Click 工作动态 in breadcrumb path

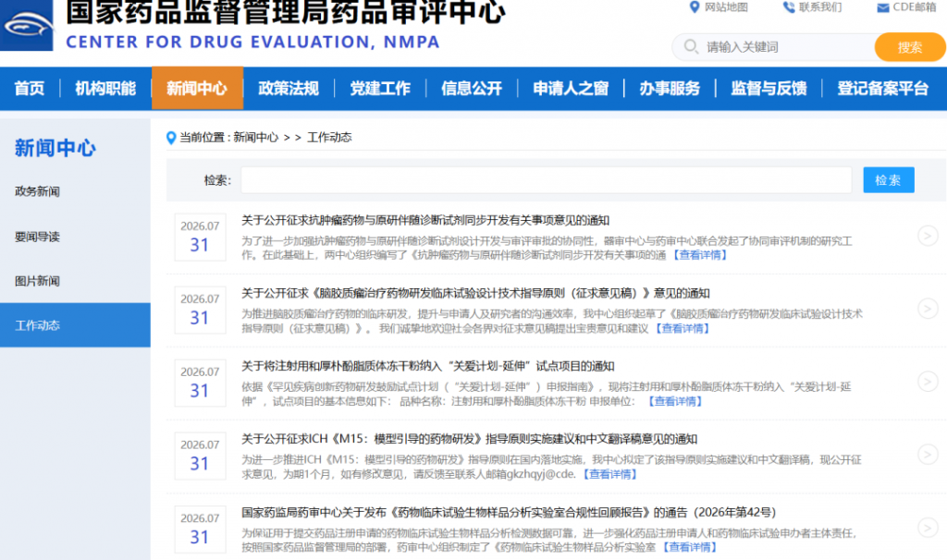point(329,138)
